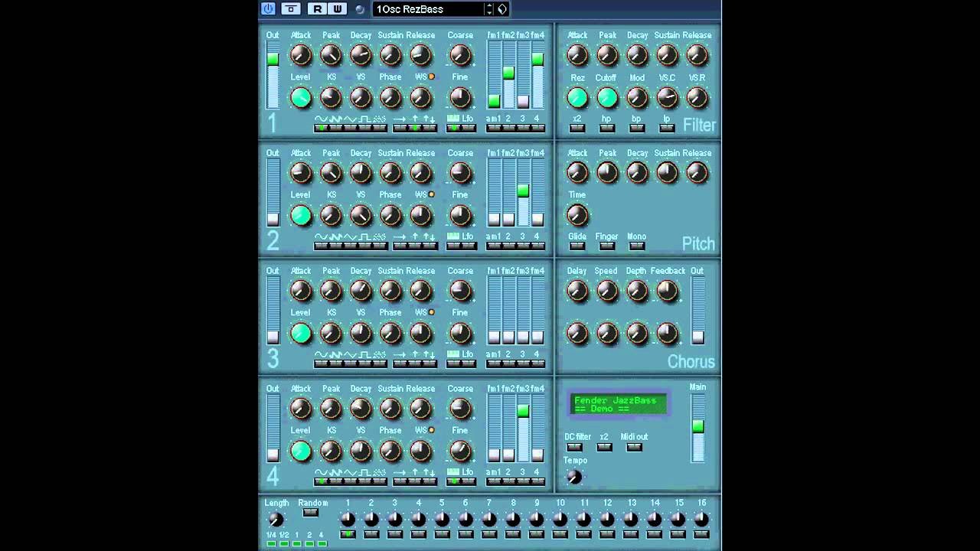The width and height of the screenshot is (980, 551).
Task: Open the 1Osc RezBass preset dropdown
Action: pyautogui.click(x=429, y=9)
